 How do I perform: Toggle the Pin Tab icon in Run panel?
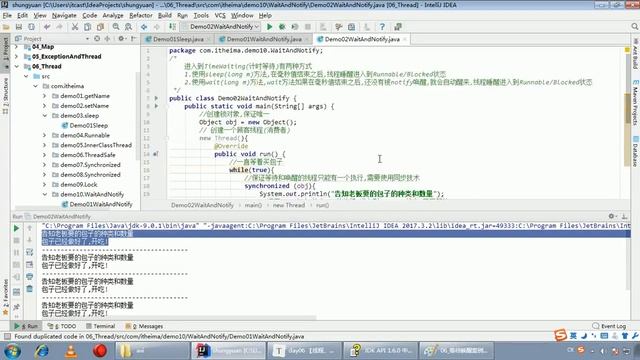[16, 307]
